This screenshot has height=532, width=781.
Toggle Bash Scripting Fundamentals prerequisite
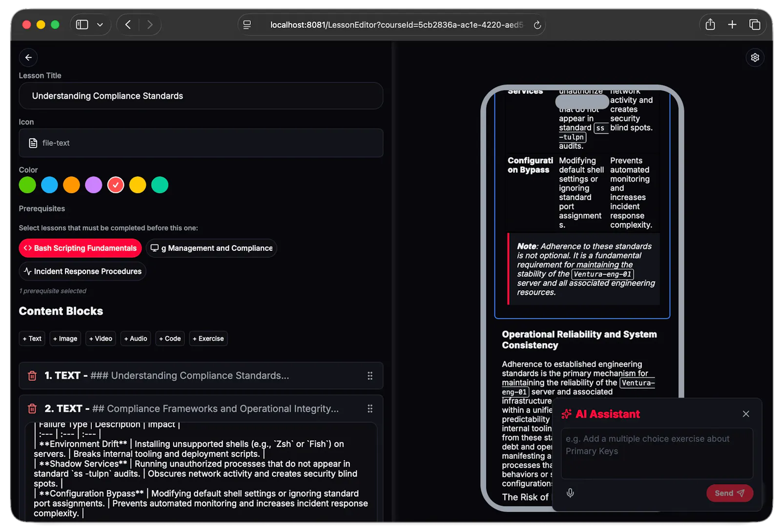(x=81, y=248)
